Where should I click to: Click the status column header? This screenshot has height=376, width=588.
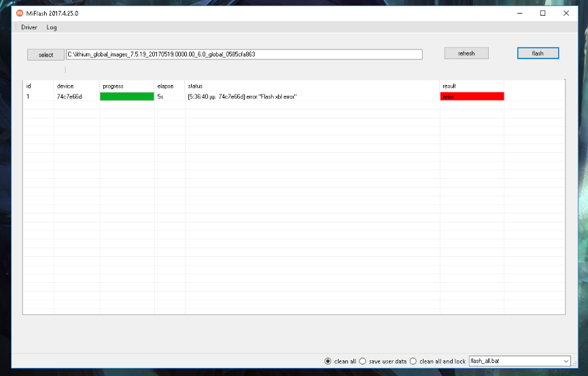point(312,86)
